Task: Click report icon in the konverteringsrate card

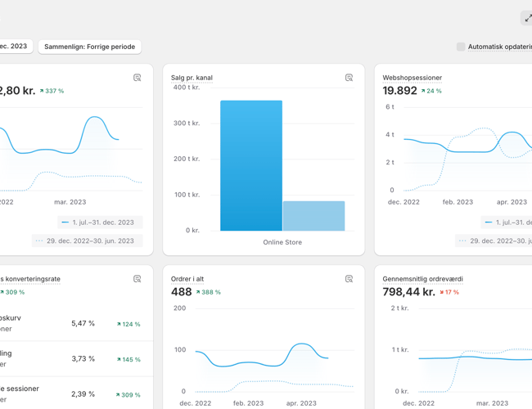Action: [138, 279]
